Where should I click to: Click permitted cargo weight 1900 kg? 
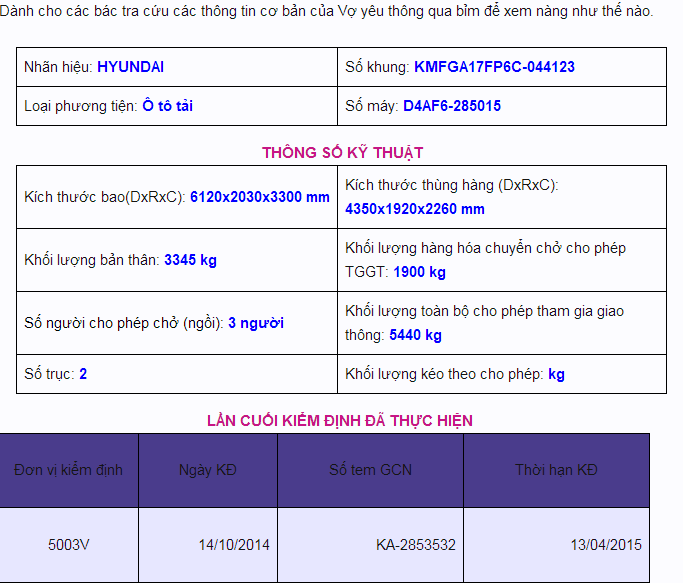[419, 272]
